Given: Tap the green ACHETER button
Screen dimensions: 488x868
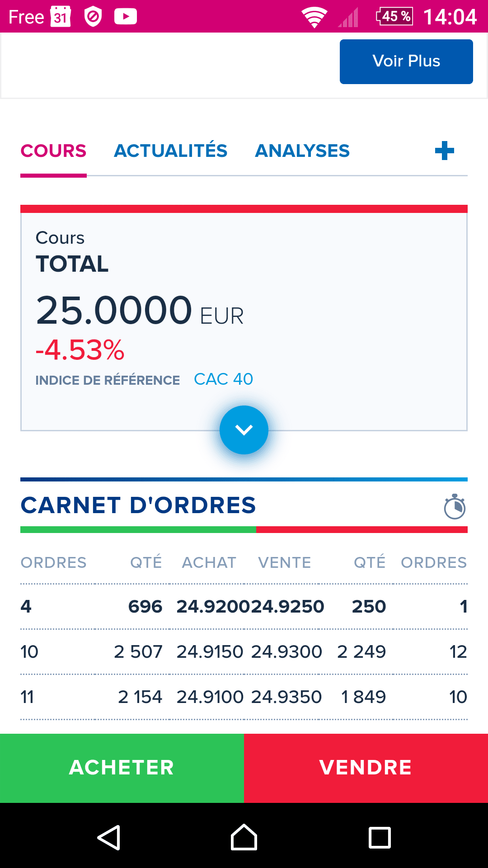Looking at the screenshot, I should click(122, 768).
